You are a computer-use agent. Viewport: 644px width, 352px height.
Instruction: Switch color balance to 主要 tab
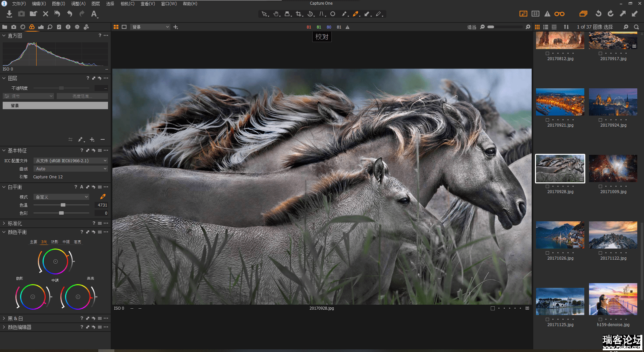[x=34, y=242]
